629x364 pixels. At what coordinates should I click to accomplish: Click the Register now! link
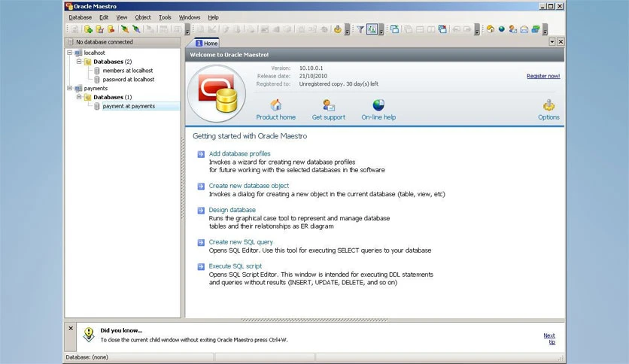coord(543,76)
